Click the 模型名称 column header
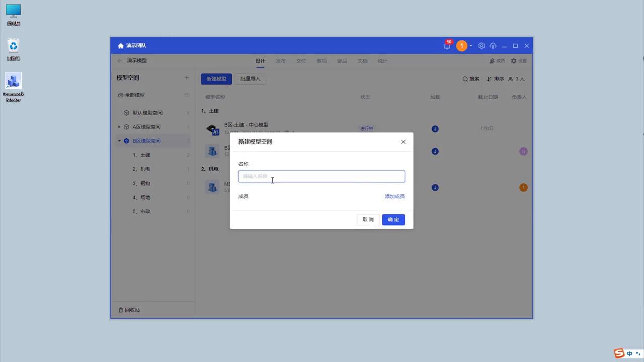644x362 pixels. (215, 97)
